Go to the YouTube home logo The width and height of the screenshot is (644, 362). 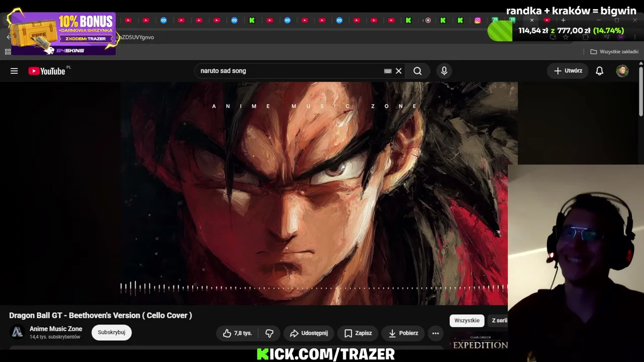click(x=47, y=71)
